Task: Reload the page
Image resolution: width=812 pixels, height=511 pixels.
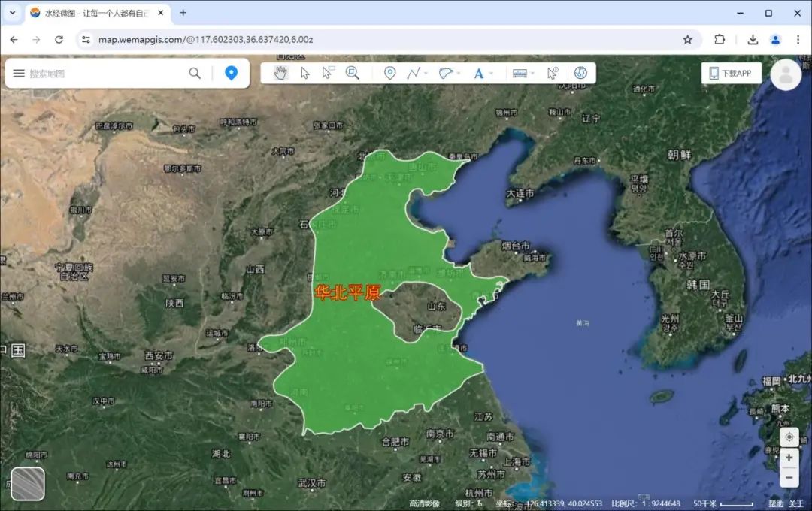Action: click(59, 39)
